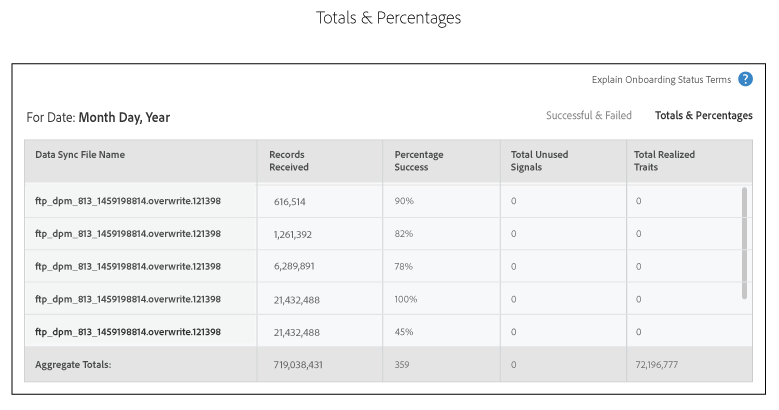Click aggregate records total 719,038,431

coord(298,365)
